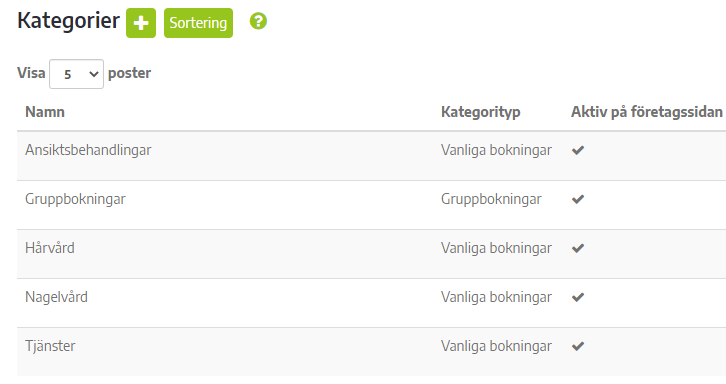Select Gruppbokningar category type cell
Viewport: 726px width, 384px height.
pyautogui.click(x=491, y=199)
